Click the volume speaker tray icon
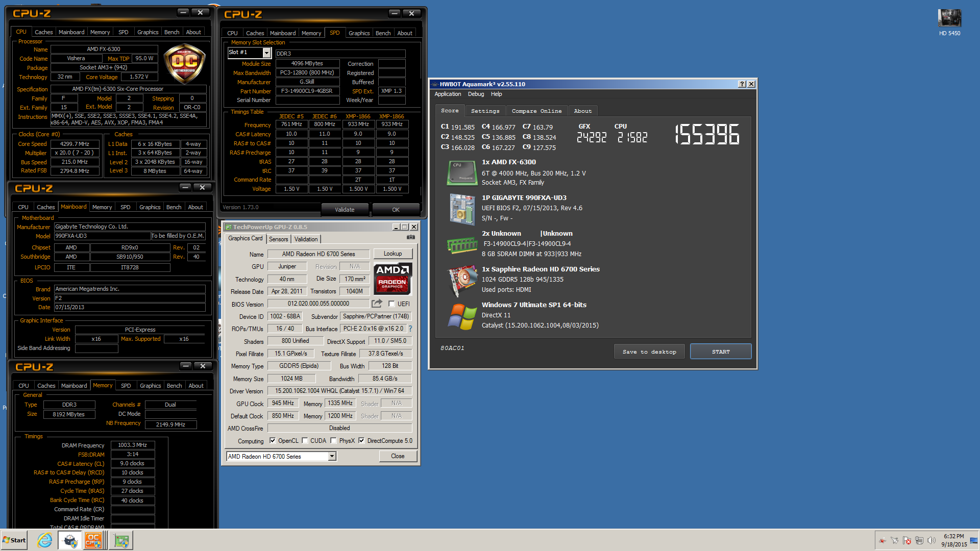The width and height of the screenshot is (980, 551). (x=932, y=540)
